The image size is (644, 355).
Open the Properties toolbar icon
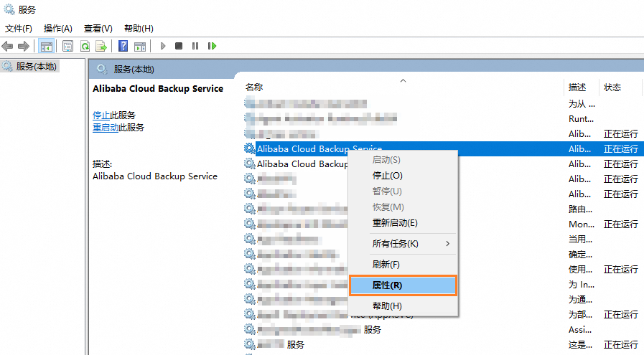tap(67, 46)
